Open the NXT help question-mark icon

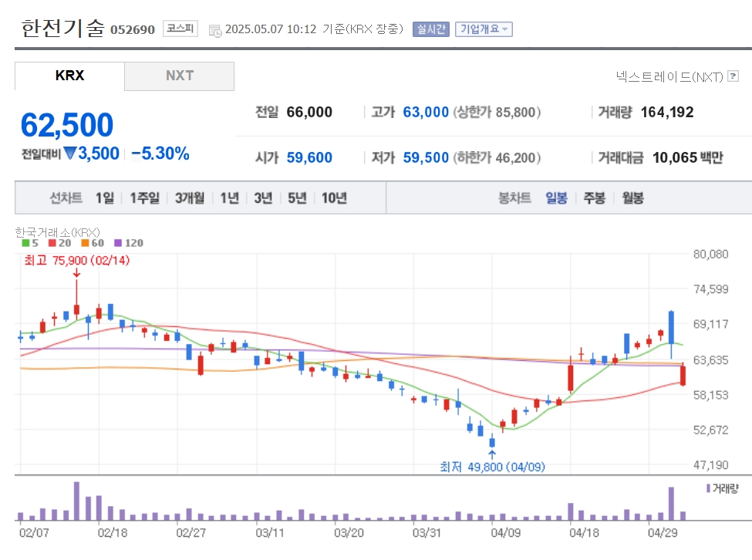[x=733, y=76]
